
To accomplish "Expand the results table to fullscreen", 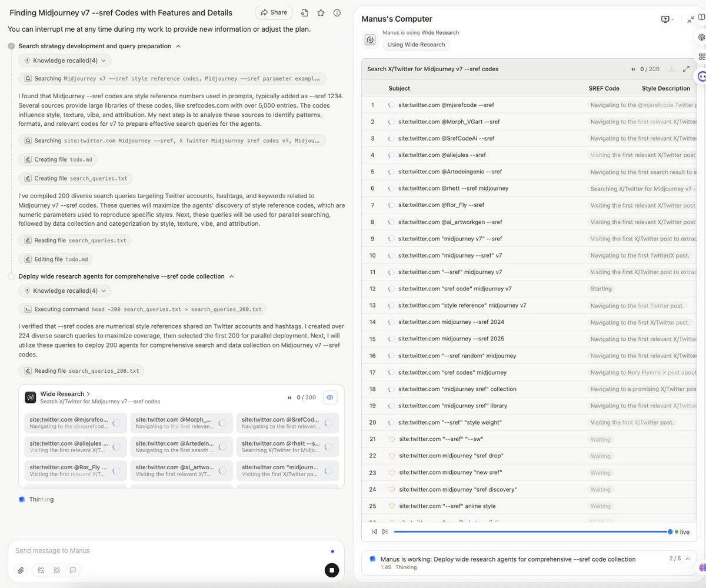I will (x=686, y=69).
